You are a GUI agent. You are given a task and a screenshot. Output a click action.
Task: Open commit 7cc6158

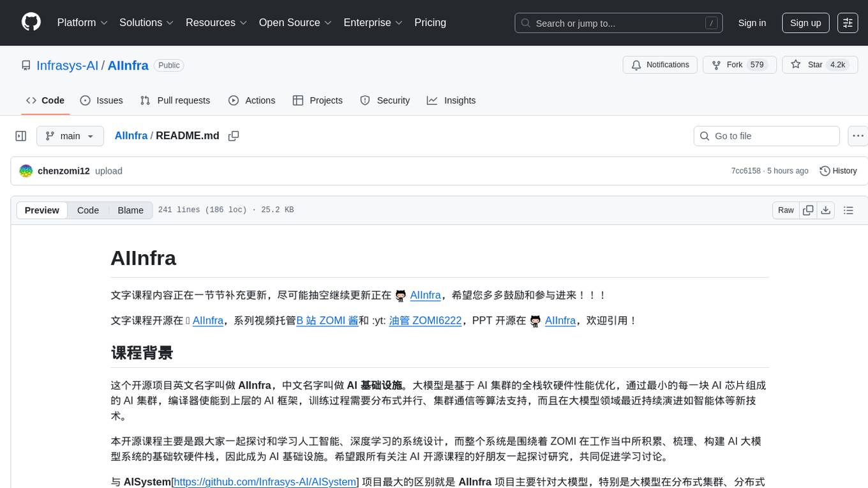coord(746,171)
